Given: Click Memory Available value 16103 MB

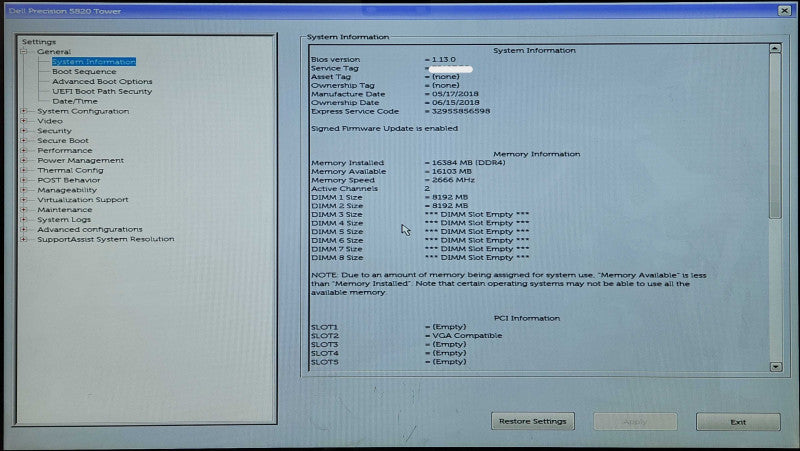Looking at the screenshot, I should click(x=452, y=171).
